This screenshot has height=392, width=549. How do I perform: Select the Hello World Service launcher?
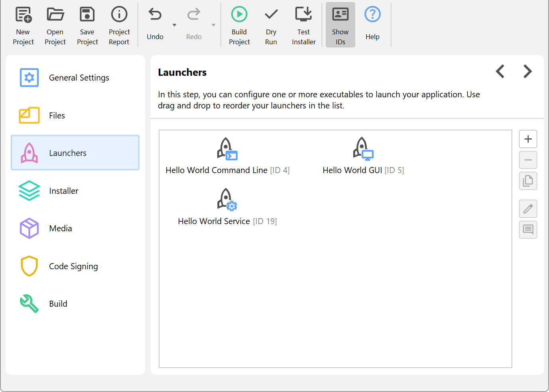click(227, 207)
